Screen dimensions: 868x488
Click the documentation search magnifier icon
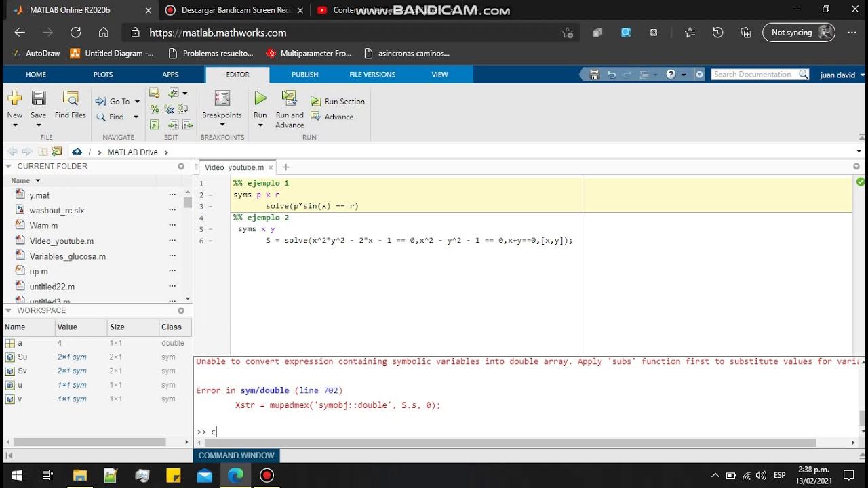tap(804, 75)
